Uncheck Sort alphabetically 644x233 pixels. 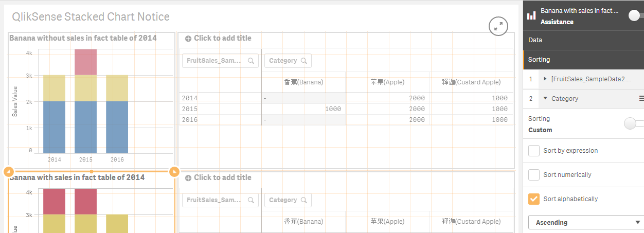point(534,199)
